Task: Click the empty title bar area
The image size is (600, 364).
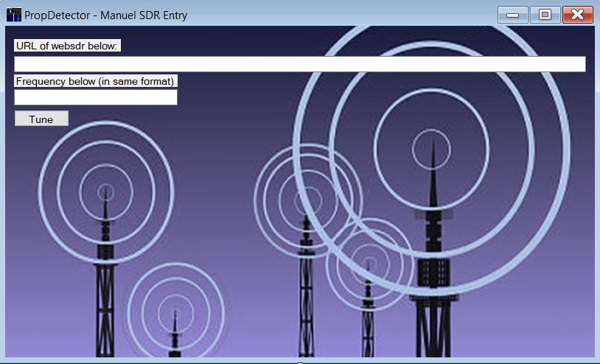Action: tap(341, 15)
